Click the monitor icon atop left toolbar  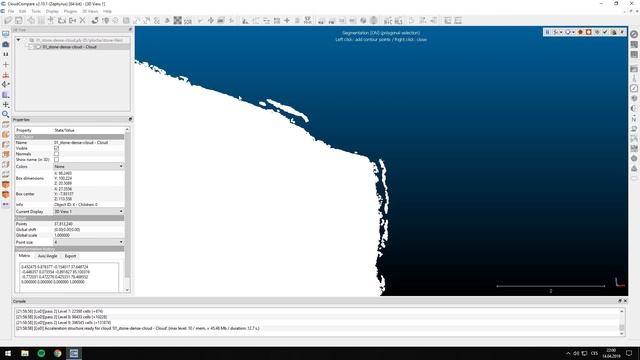[6, 34]
